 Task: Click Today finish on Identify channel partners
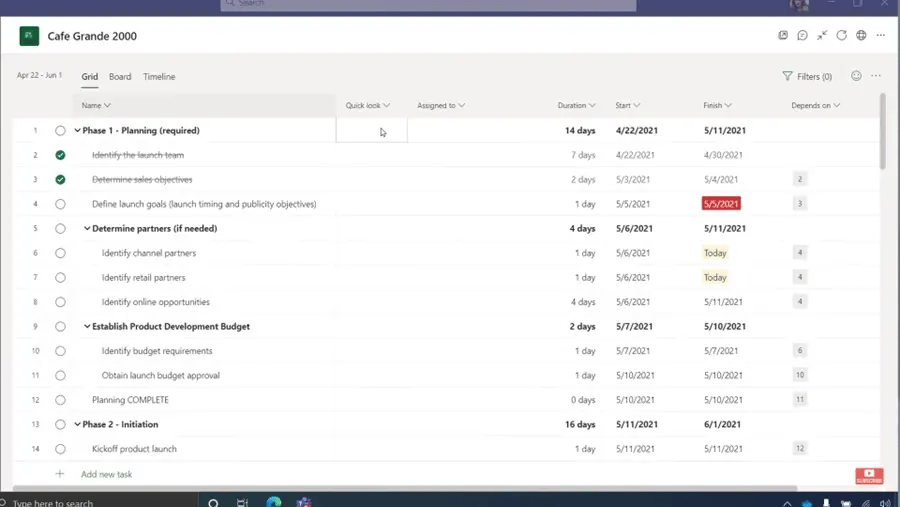point(715,253)
